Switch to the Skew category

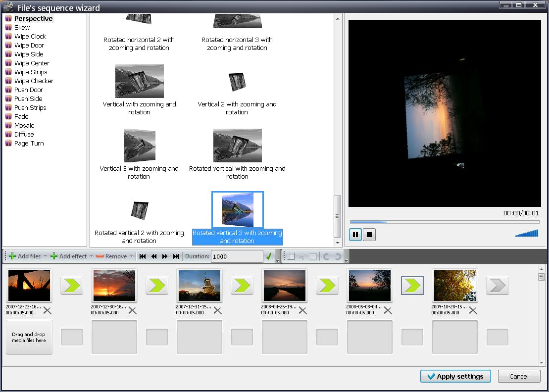[x=23, y=27]
